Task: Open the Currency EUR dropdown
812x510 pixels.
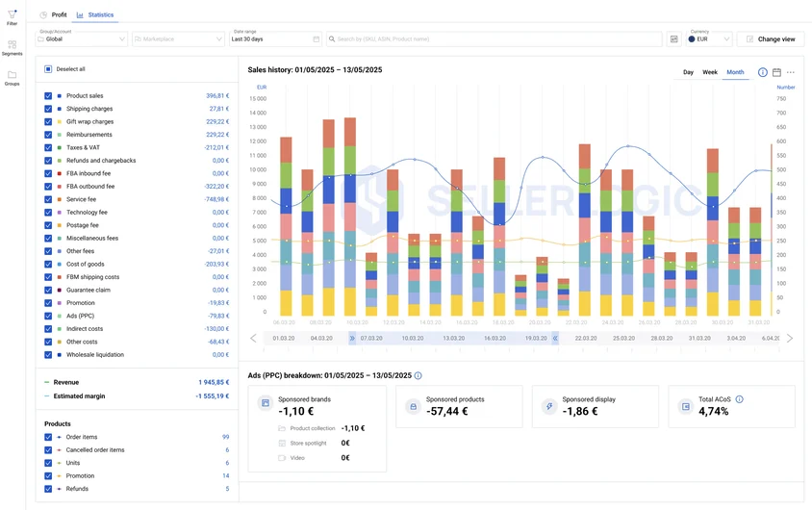Action: [709, 39]
